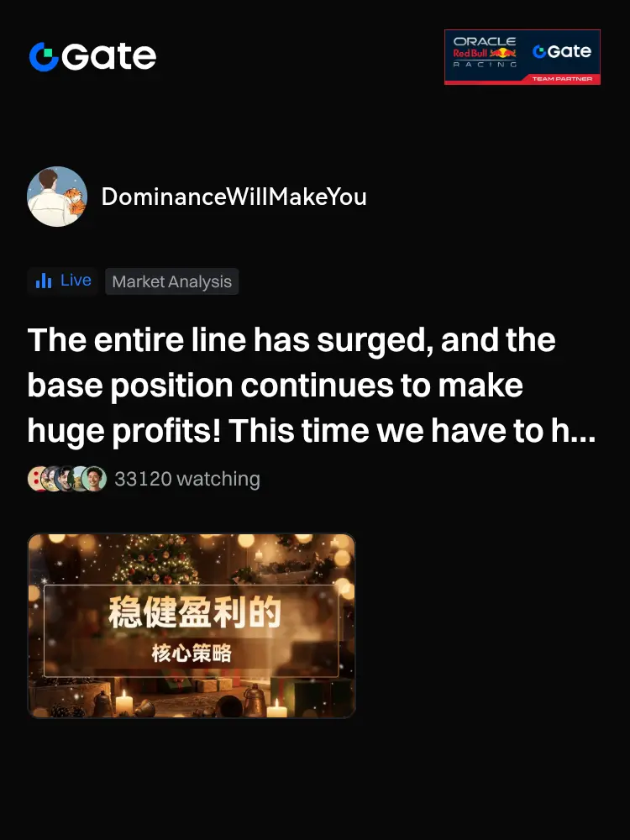Click the Christmas tree in the thumbnail
The image size is (630, 840).
point(157,559)
